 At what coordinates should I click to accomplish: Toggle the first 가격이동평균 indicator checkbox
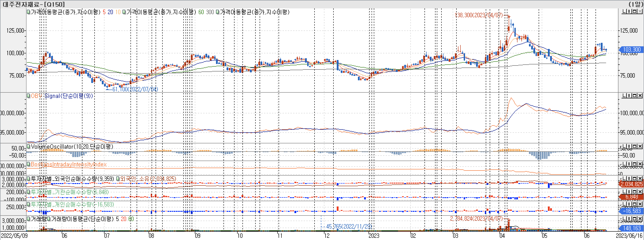click(x=28, y=12)
